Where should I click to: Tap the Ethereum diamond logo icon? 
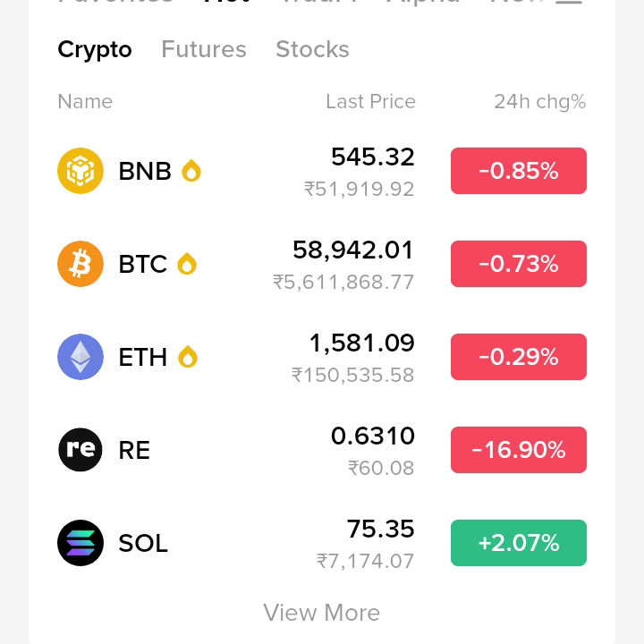[x=80, y=357]
